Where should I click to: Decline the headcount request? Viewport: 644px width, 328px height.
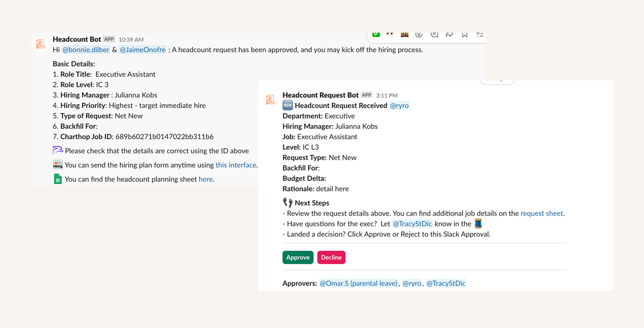click(x=331, y=257)
